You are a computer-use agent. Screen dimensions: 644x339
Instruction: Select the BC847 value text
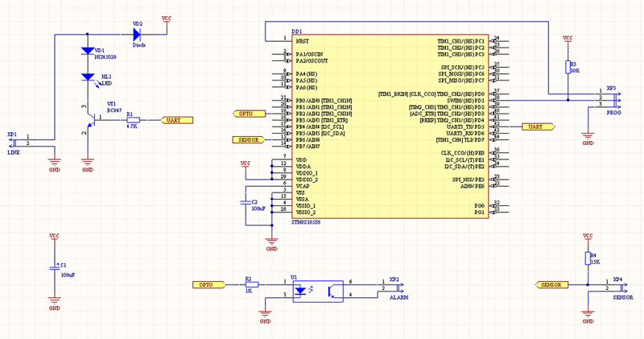coord(114,110)
